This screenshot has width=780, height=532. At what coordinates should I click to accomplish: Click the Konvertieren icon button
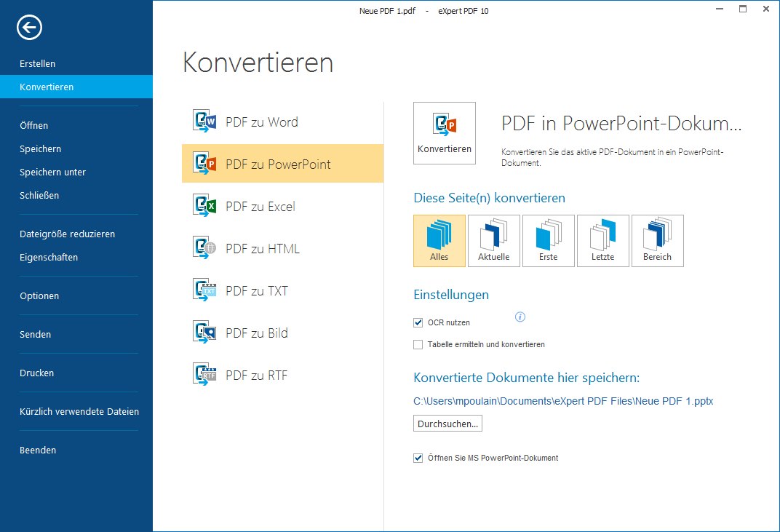444,132
